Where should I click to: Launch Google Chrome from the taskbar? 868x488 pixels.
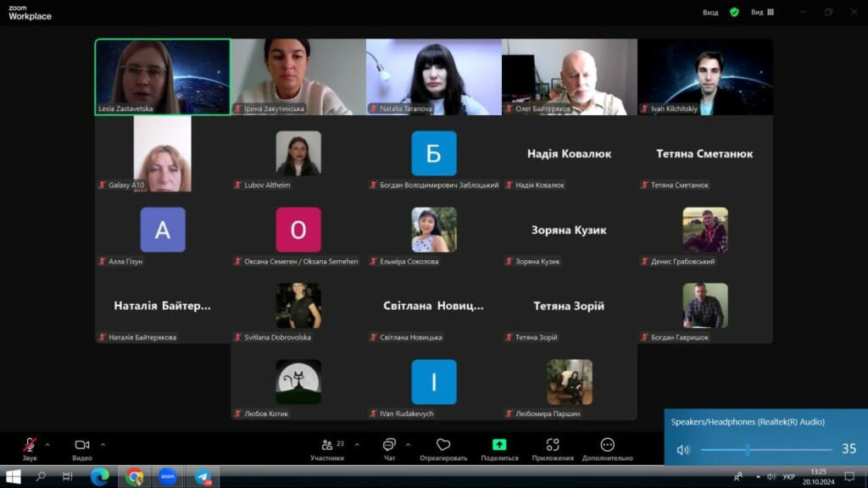[x=134, y=477]
